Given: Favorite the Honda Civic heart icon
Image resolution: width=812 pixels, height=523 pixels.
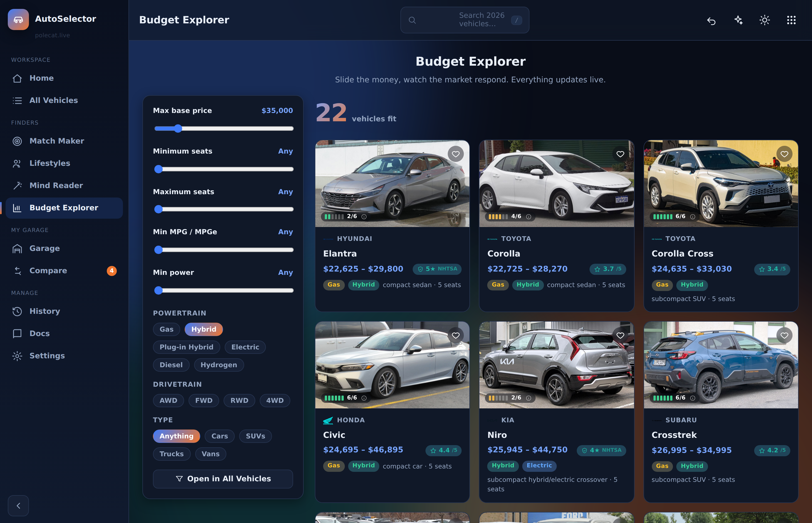Looking at the screenshot, I should click(x=455, y=335).
